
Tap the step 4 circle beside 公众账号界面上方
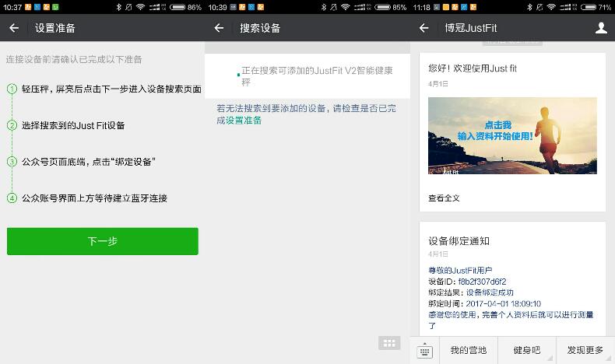point(12,198)
